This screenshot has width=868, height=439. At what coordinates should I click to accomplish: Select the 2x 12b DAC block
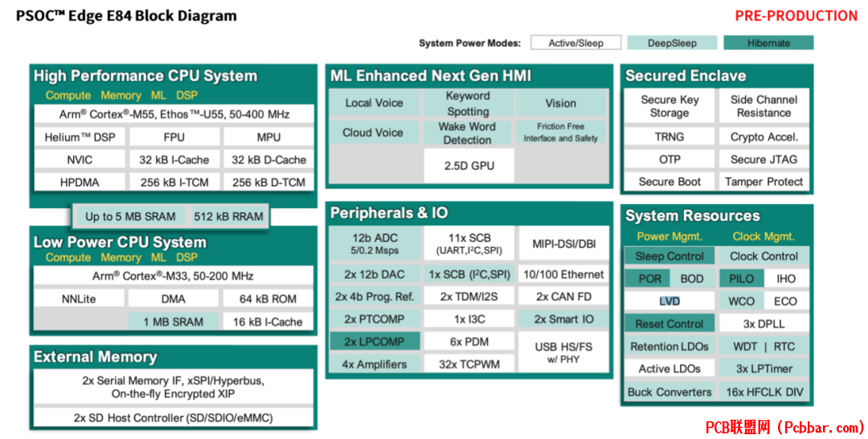375,274
